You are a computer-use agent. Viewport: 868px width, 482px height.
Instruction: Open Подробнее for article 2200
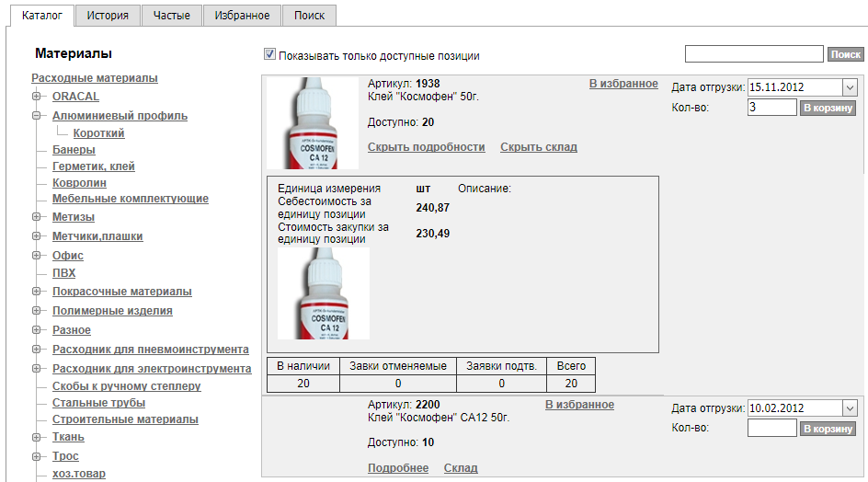point(397,468)
